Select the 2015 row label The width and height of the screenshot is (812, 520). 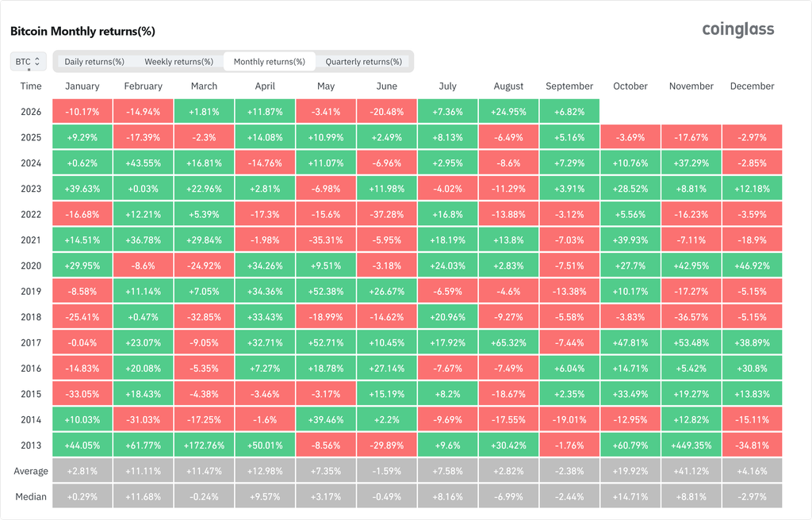click(x=31, y=394)
